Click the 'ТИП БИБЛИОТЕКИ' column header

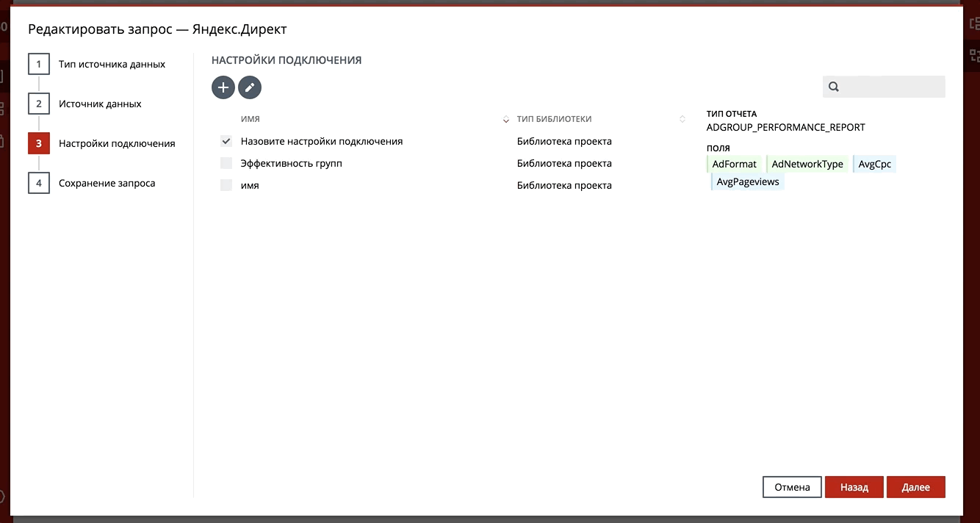554,119
